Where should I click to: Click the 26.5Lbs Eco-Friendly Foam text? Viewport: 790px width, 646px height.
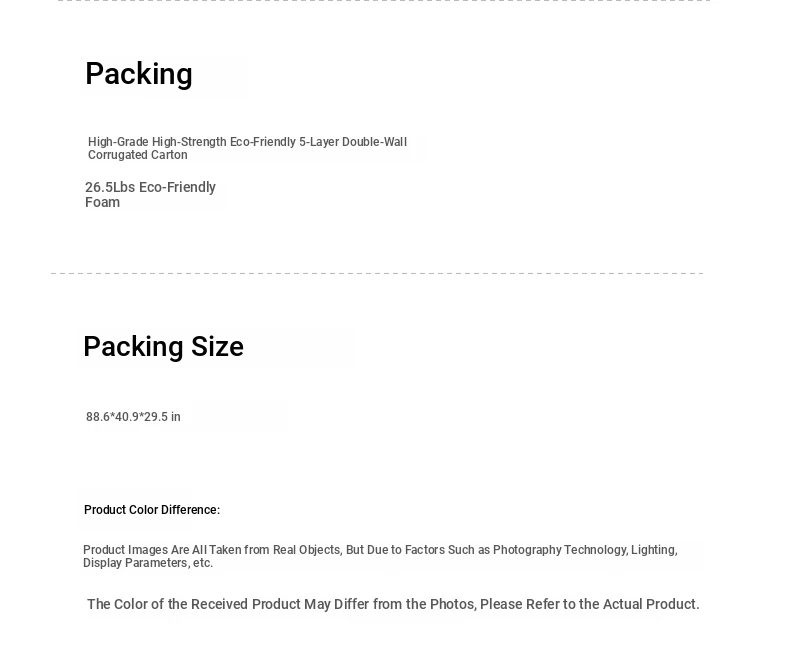[150, 195]
